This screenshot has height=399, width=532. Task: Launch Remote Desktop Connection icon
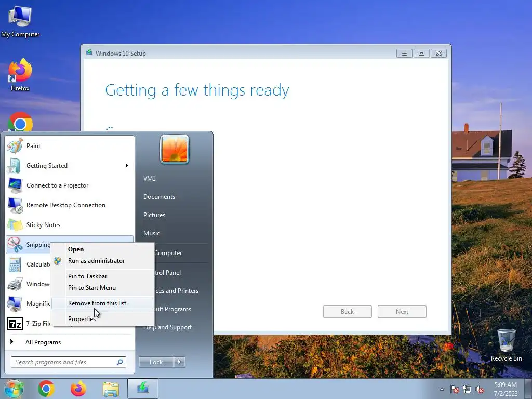15,205
